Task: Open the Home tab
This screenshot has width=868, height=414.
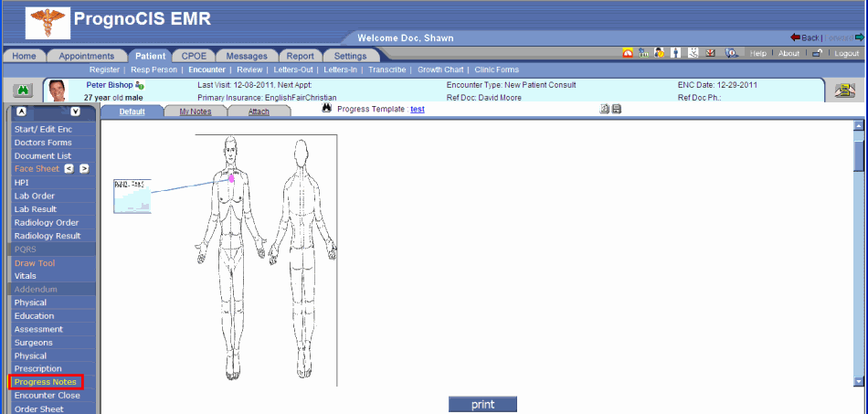Action: pyautogui.click(x=25, y=56)
